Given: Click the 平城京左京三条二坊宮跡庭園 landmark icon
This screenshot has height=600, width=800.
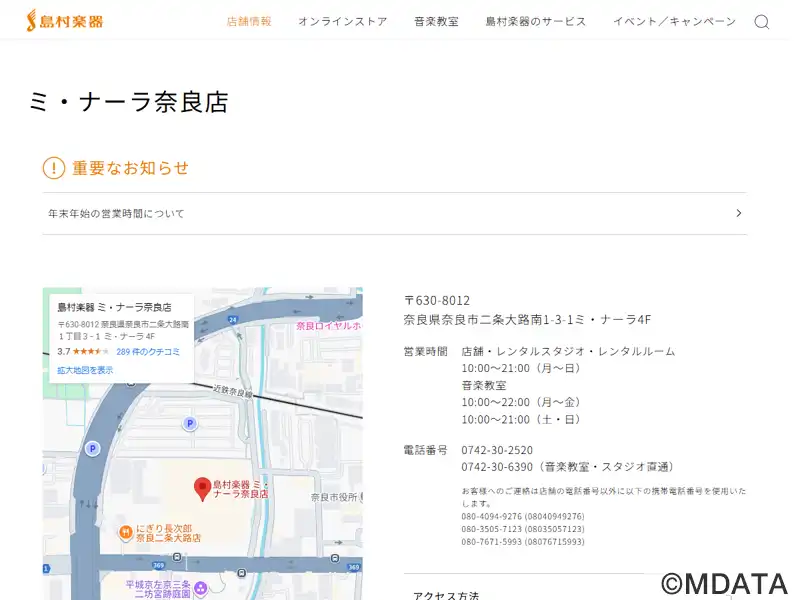Looking at the screenshot, I should 201,589.
